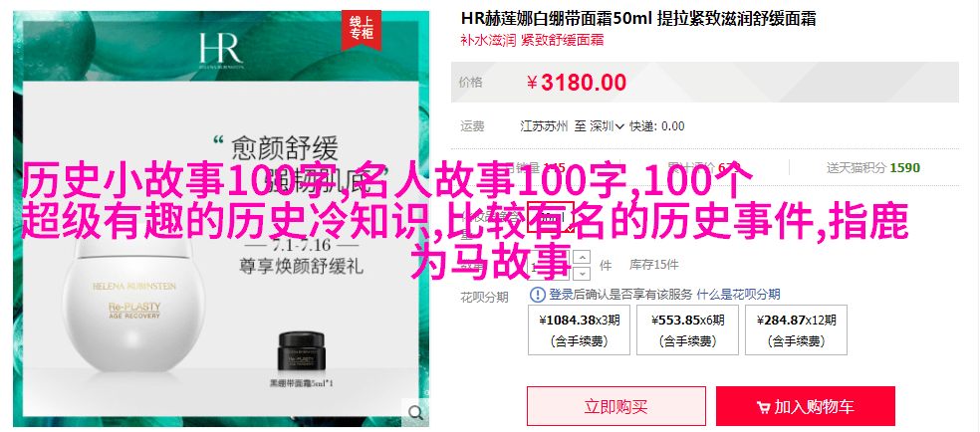Click the 立即购买 buy now button
The height and width of the screenshot is (432, 980).
coord(616,406)
